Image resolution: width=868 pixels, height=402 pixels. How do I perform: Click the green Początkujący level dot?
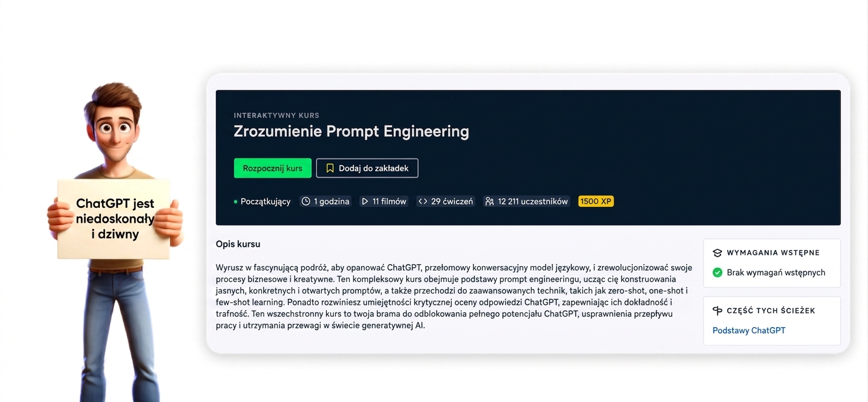click(236, 202)
